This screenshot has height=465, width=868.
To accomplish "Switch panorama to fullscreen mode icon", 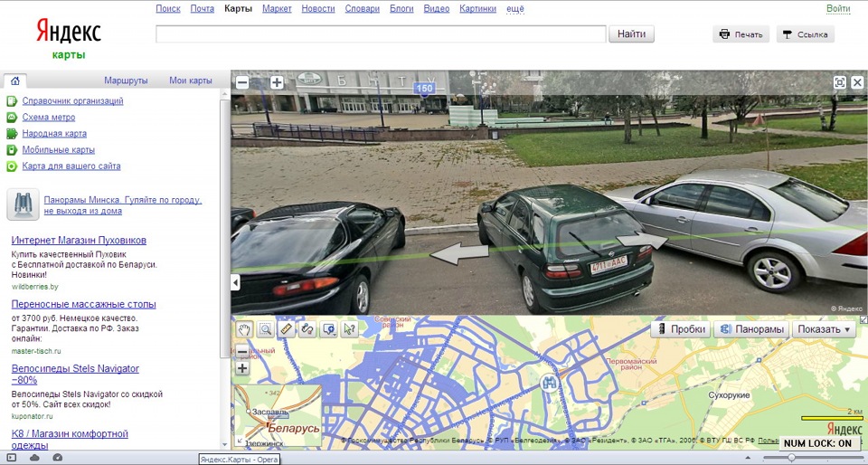I will [x=840, y=82].
